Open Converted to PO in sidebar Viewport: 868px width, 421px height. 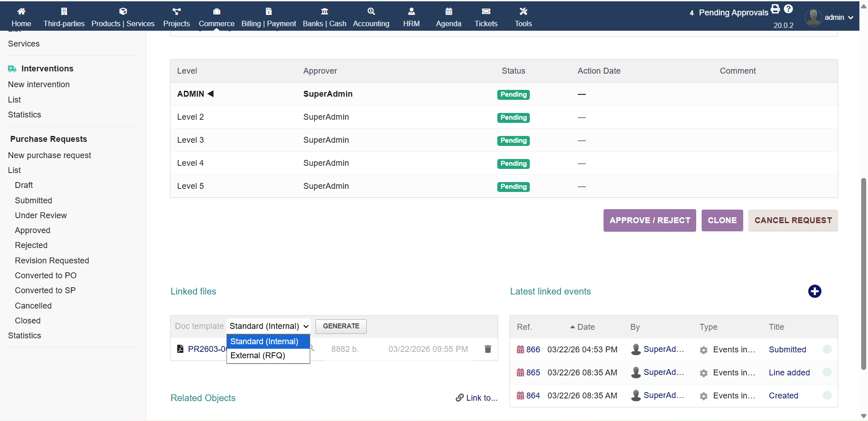(x=46, y=276)
